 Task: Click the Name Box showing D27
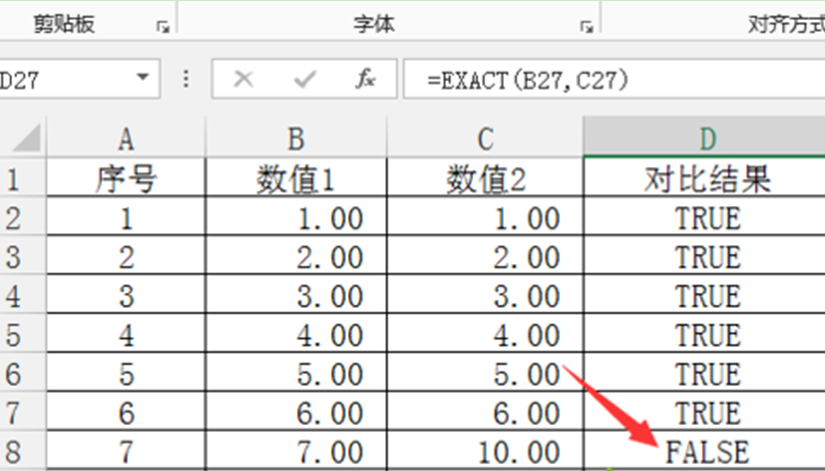click(60, 80)
